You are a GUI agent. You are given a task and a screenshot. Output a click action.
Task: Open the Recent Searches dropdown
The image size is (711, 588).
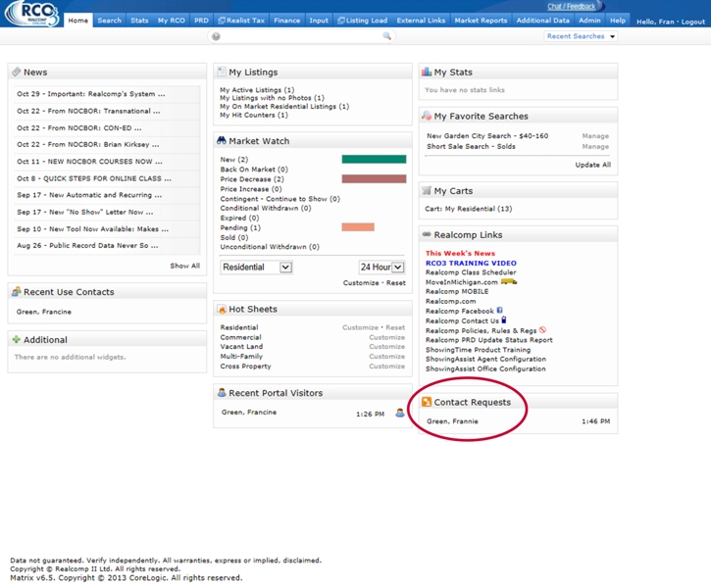click(x=581, y=36)
